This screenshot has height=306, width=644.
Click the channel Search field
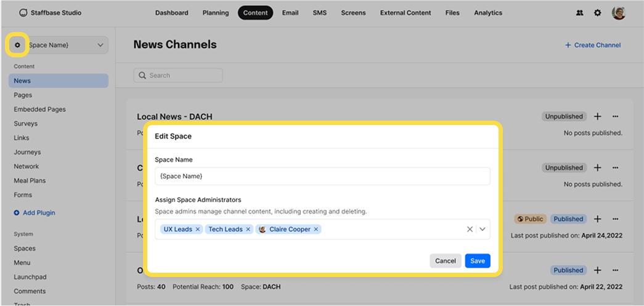178,75
